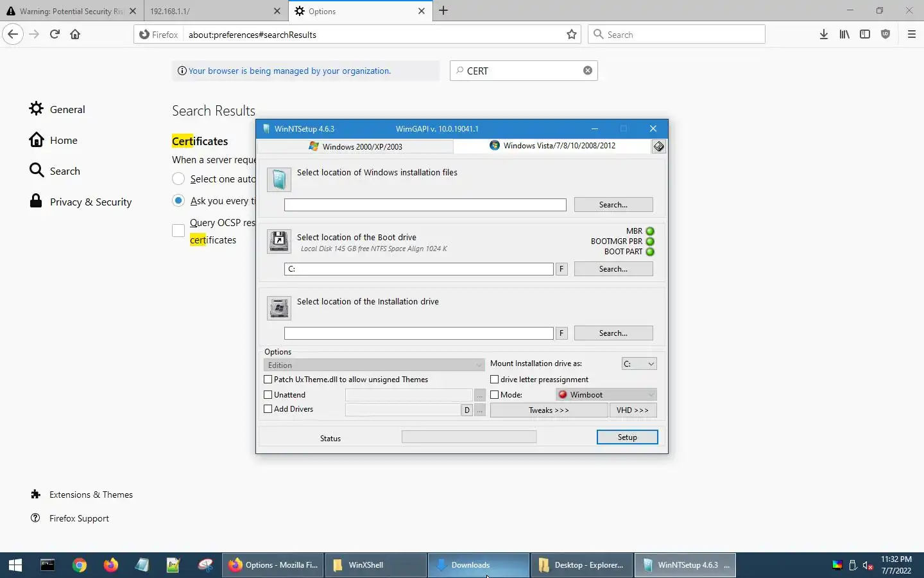Select the 'Select one automatically' radio

178,179
